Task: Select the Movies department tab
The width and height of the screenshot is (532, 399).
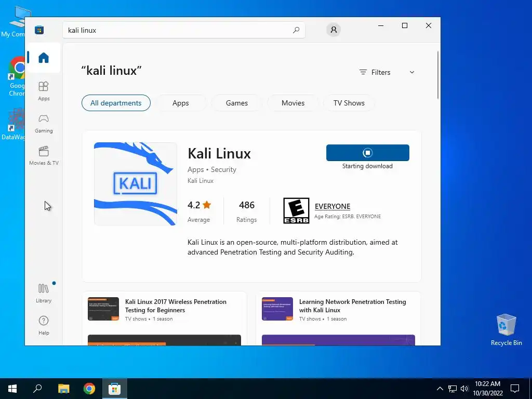Action: 293,103
